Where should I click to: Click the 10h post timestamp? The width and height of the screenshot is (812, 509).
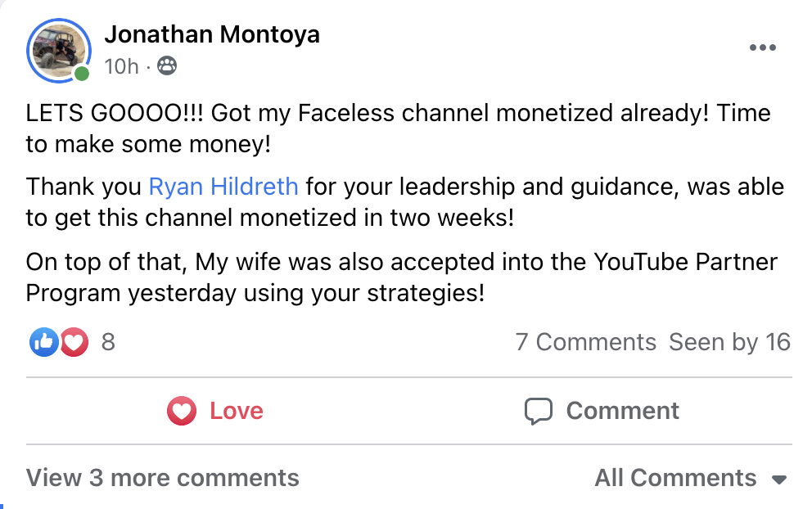pyautogui.click(x=121, y=66)
